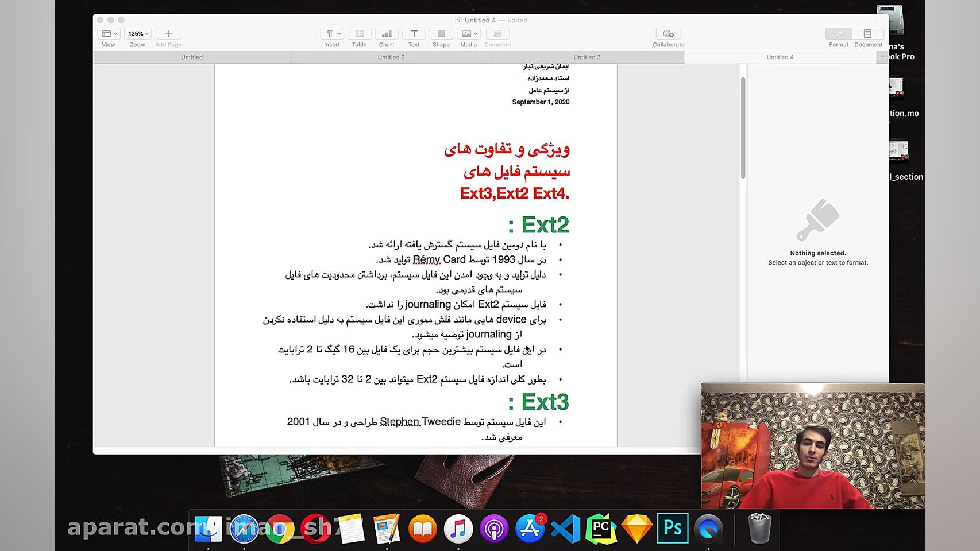Image resolution: width=980 pixels, height=551 pixels.
Task: Open the Shape picker in the toolbar
Action: [441, 34]
